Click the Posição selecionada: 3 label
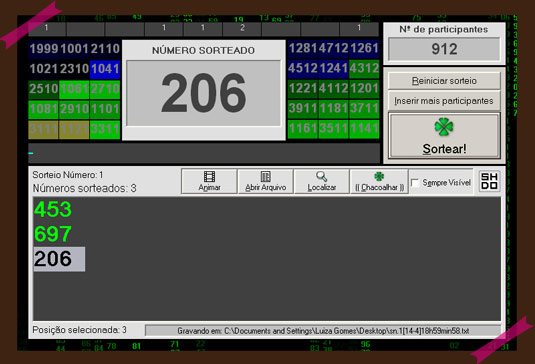This screenshot has width=535, height=364. pyautogui.click(x=79, y=330)
